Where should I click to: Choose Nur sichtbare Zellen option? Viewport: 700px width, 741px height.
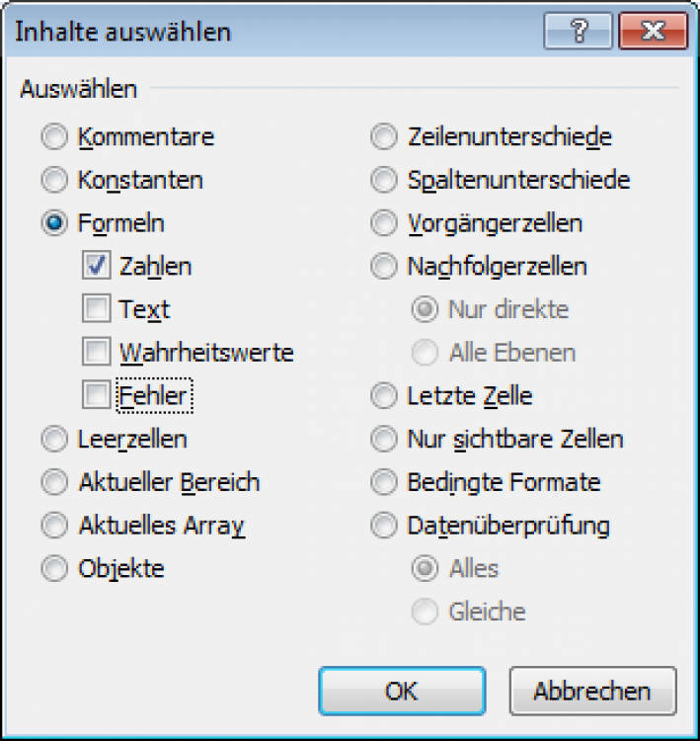(383, 439)
